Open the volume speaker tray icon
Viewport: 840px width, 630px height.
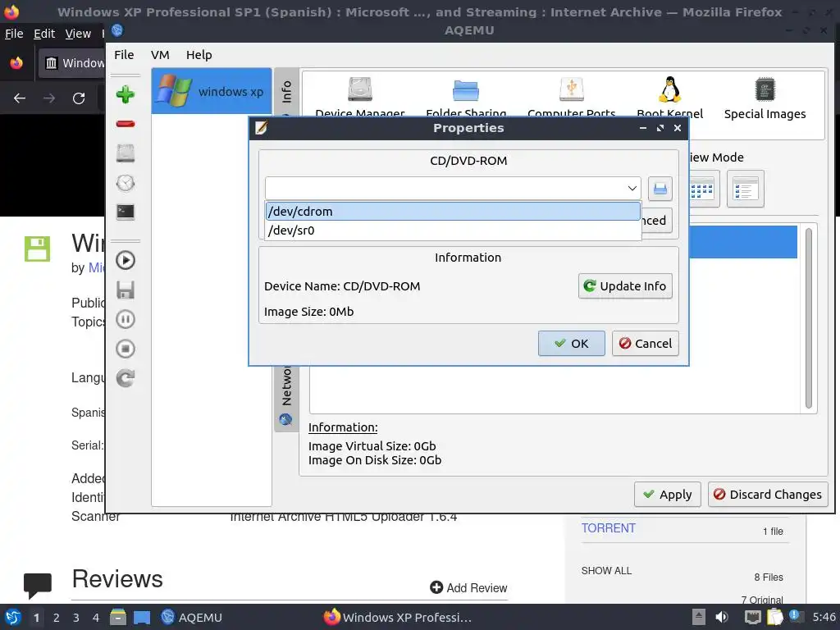722,617
